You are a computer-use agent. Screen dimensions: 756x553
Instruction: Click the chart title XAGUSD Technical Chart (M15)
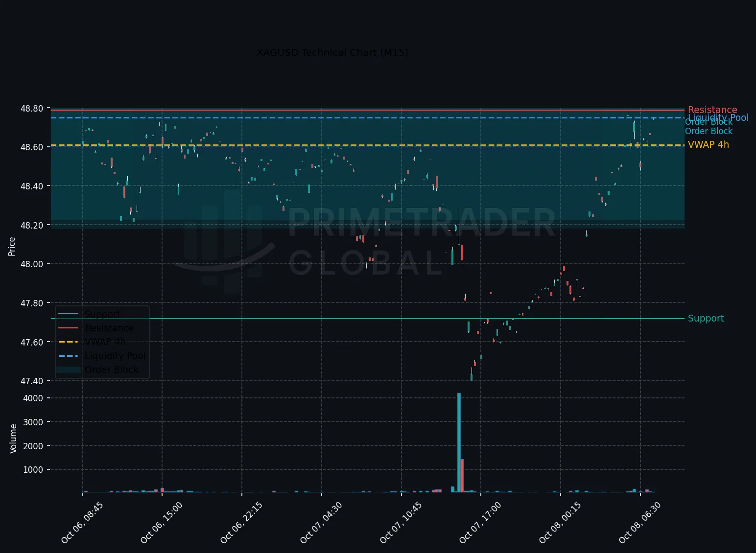tap(332, 52)
